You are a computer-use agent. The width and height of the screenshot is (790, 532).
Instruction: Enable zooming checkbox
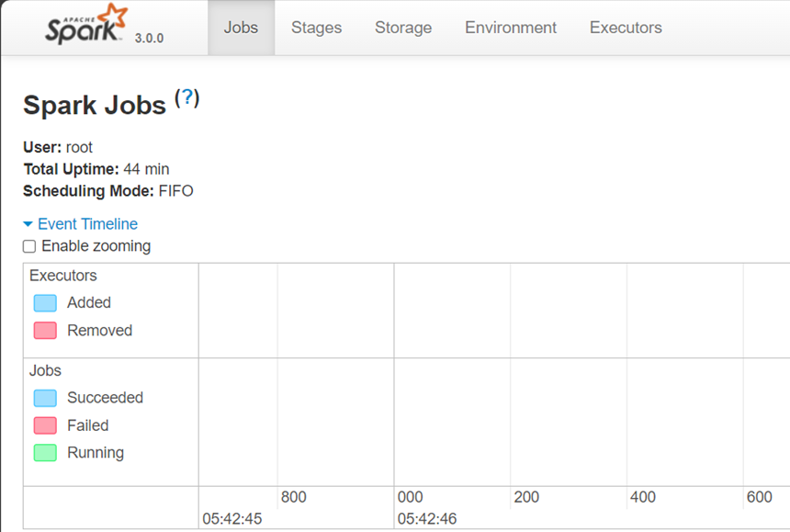(x=29, y=246)
